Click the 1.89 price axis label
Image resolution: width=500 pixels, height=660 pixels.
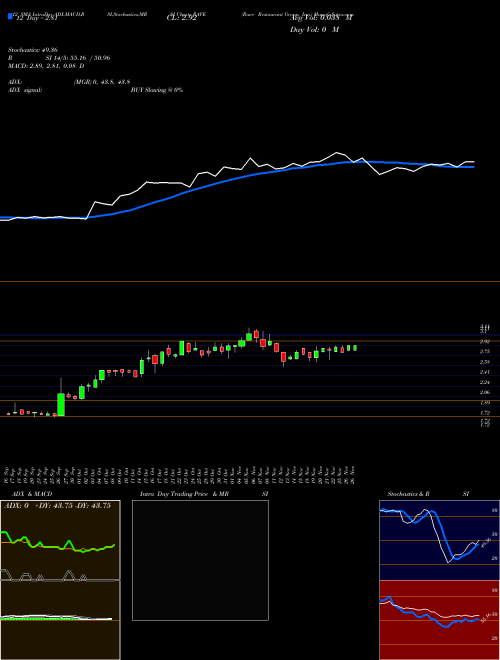[484, 403]
